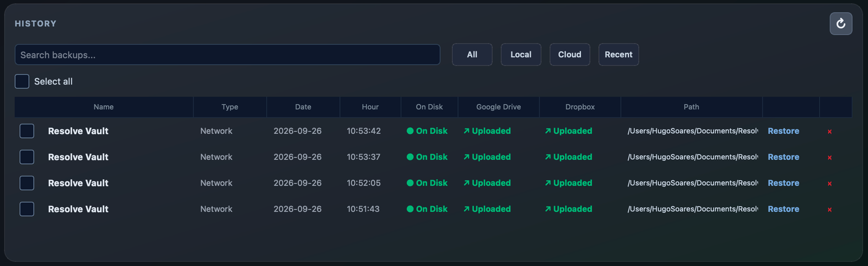Click Network type in 10:51:43 row

click(x=216, y=209)
